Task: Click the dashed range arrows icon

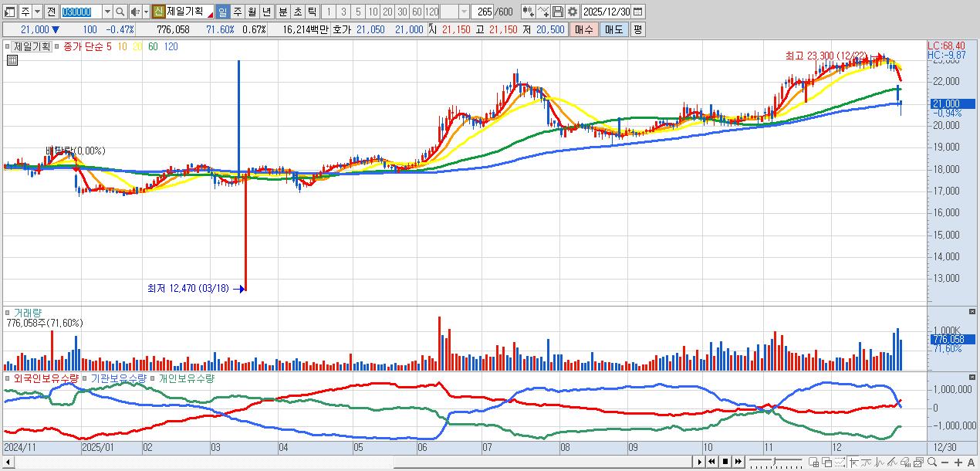Action: click(840, 462)
